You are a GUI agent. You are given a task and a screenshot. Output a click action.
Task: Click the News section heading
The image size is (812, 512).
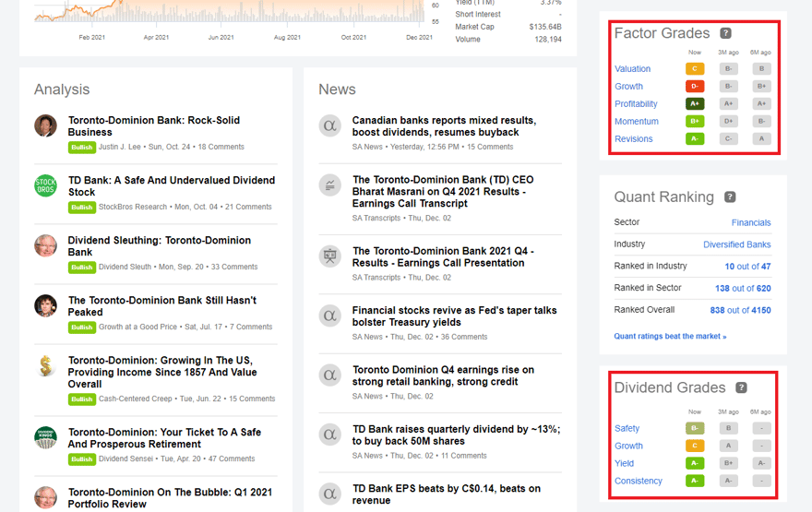(x=337, y=89)
